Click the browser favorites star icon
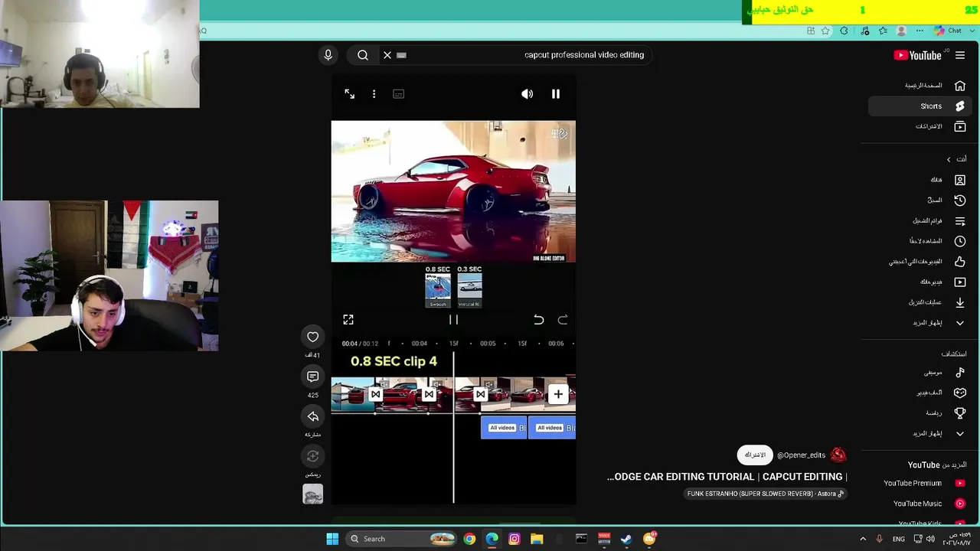Image resolution: width=980 pixels, height=551 pixels. (x=825, y=31)
